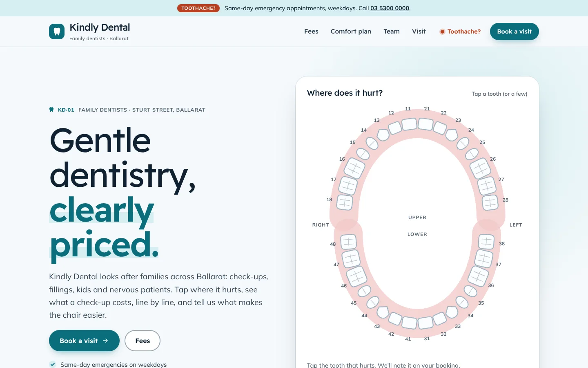Click the 'Where does it hurt?' heading
This screenshot has height=368, width=588.
click(345, 93)
